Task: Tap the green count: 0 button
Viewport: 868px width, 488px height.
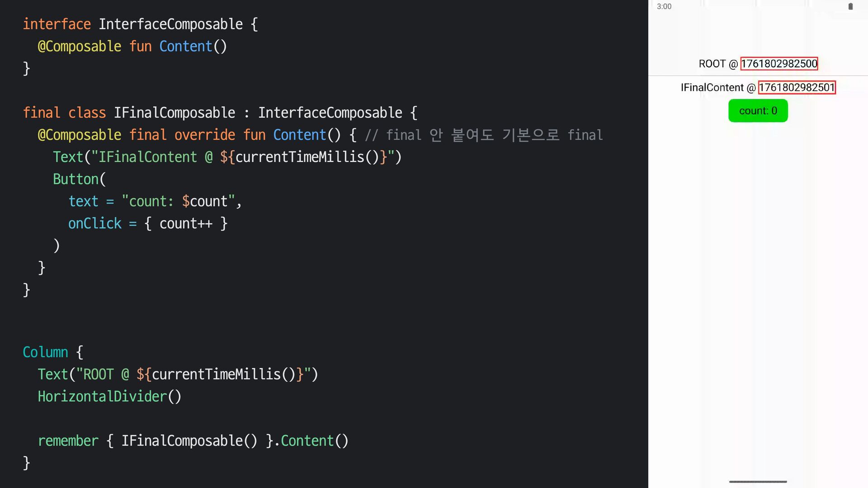Action: click(758, 111)
